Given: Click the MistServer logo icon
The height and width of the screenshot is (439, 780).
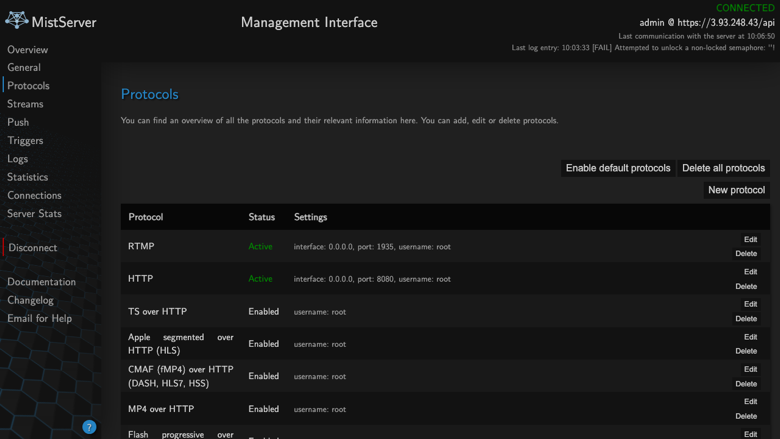Looking at the screenshot, I should click(17, 20).
